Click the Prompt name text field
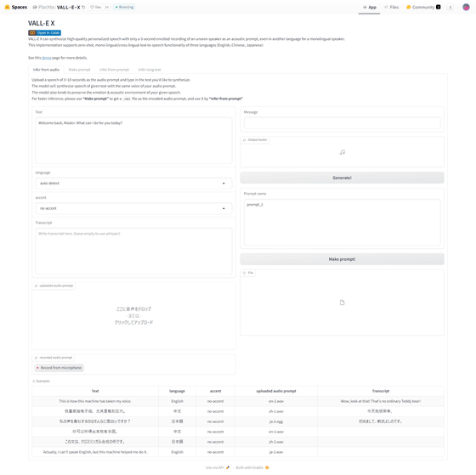The image size is (476, 475). click(342, 222)
